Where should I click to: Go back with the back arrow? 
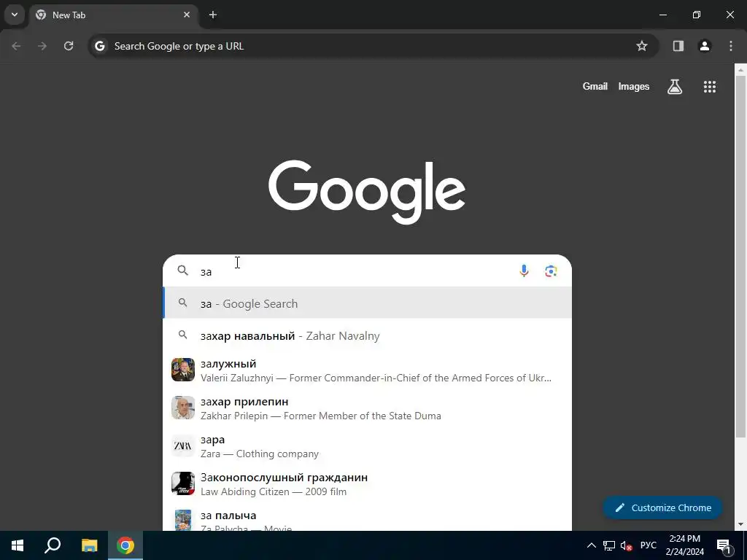point(16,46)
